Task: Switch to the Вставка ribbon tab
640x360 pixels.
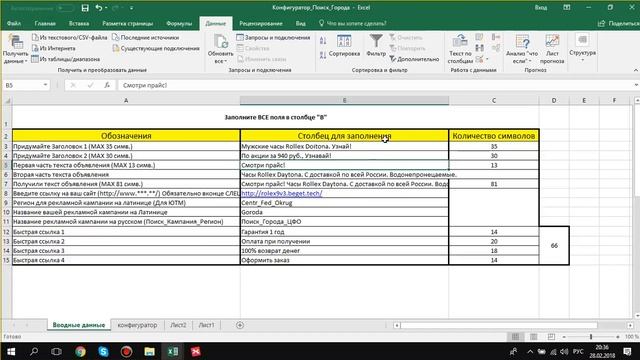Action: point(79,23)
